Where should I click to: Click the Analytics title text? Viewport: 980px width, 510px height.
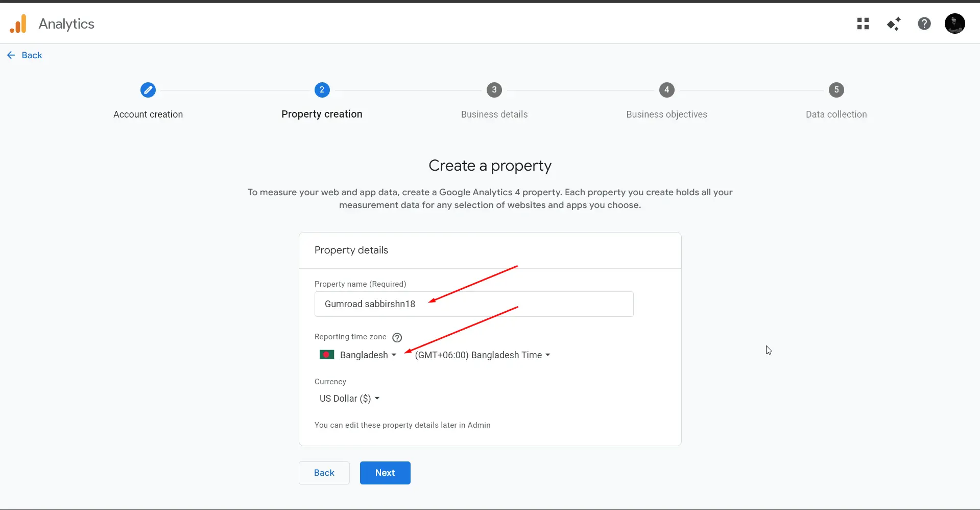[x=66, y=24]
